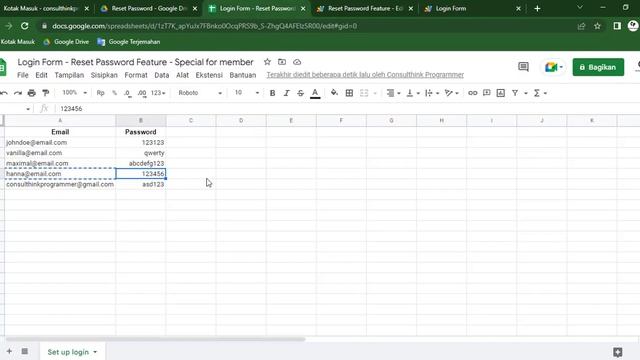
Task: Star the spreadsheet document
Action: [267, 62]
